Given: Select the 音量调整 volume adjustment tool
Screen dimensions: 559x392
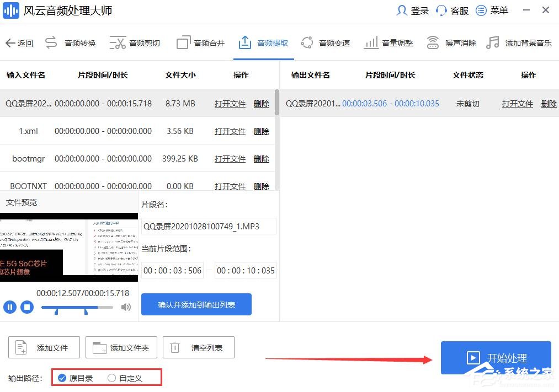Looking at the screenshot, I should pyautogui.click(x=388, y=42).
